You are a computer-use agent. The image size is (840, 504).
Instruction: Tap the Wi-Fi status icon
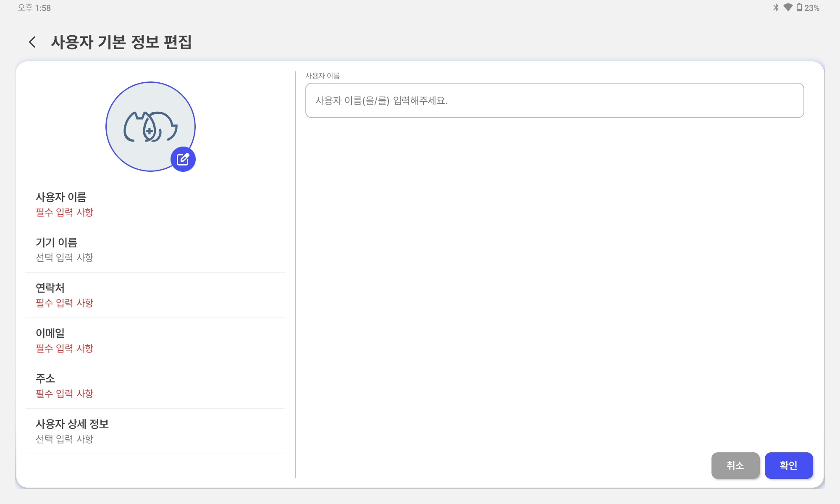pyautogui.click(x=788, y=8)
